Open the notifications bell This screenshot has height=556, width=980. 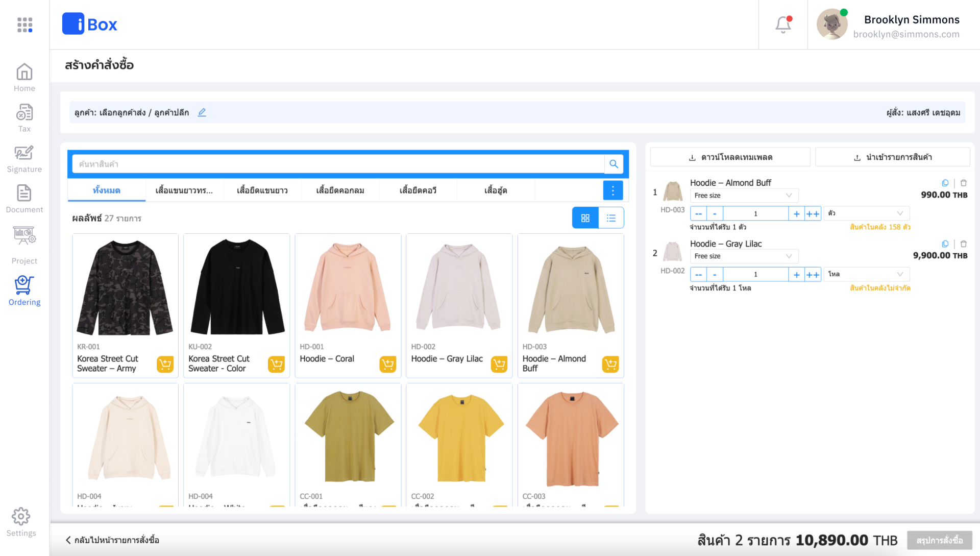pyautogui.click(x=782, y=24)
